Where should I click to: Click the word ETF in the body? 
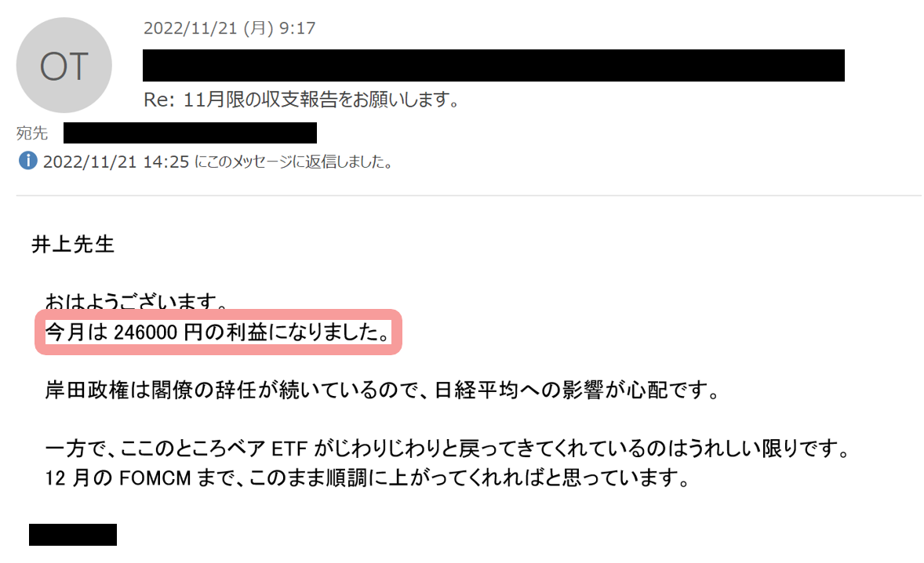pyautogui.click(x=289, y=449)
